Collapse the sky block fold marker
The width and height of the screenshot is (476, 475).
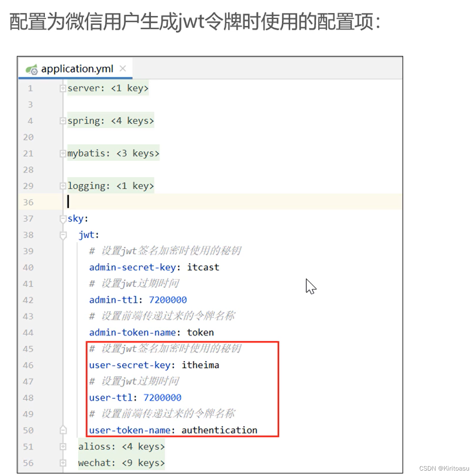(63, 219)
